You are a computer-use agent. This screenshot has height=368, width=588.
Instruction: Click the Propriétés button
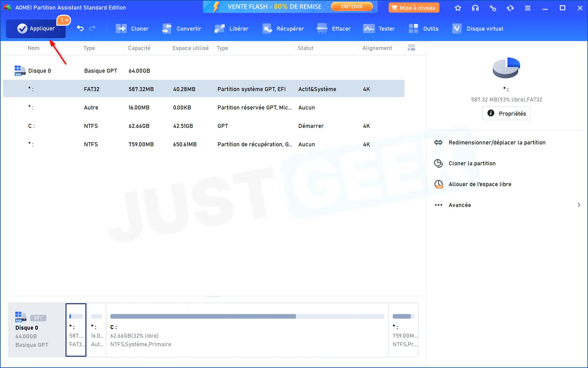507,113
